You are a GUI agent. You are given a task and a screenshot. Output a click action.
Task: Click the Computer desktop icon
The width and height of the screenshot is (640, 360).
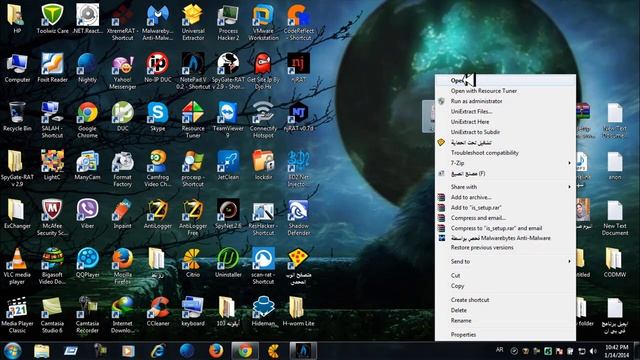coord(17,68)
